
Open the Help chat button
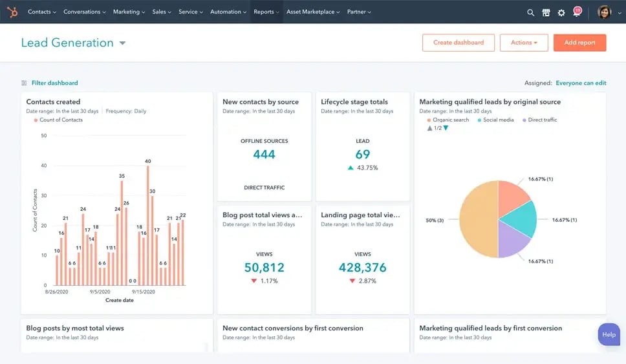(609, 334)
